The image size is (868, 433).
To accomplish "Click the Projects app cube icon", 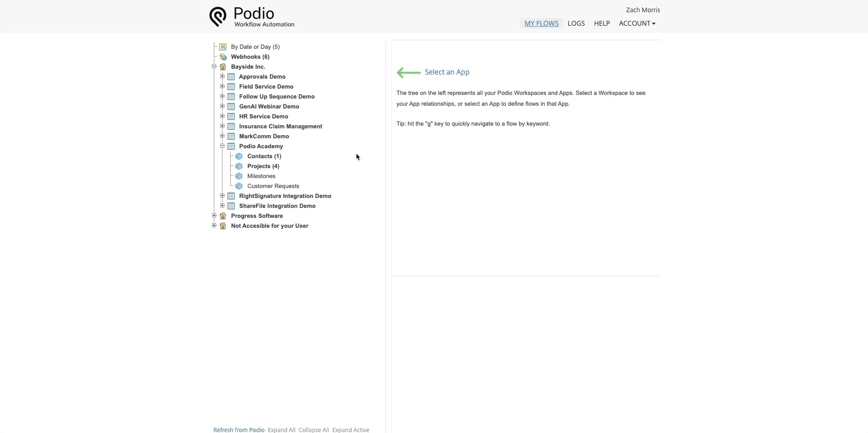I will (239, 166).
